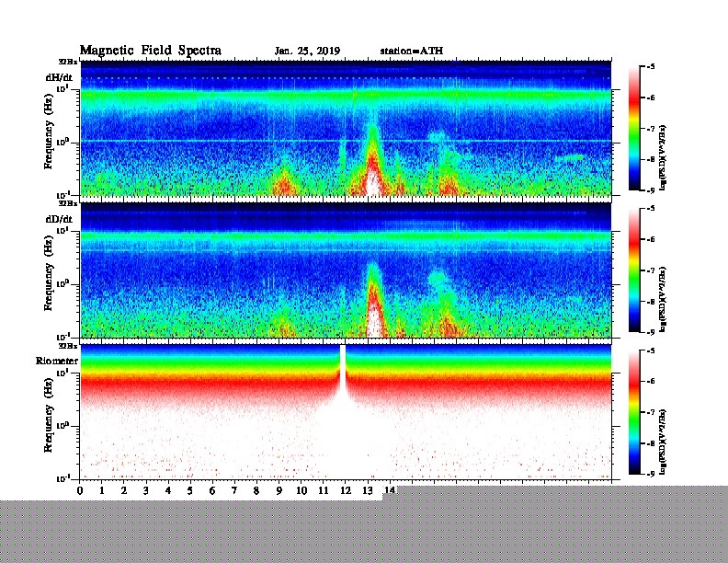Click the "-5" tick on the dH/dt colorbar
The image size is (728, 563).
[651, 67]
